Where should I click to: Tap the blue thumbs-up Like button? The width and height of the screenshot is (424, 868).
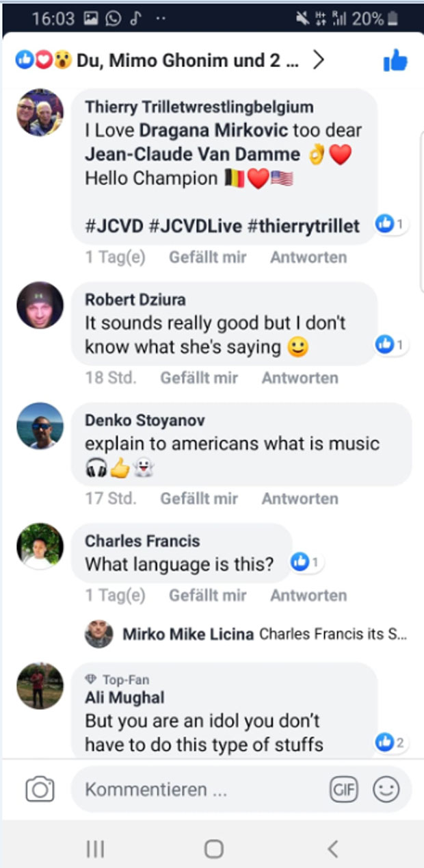[x=395, y=62]
